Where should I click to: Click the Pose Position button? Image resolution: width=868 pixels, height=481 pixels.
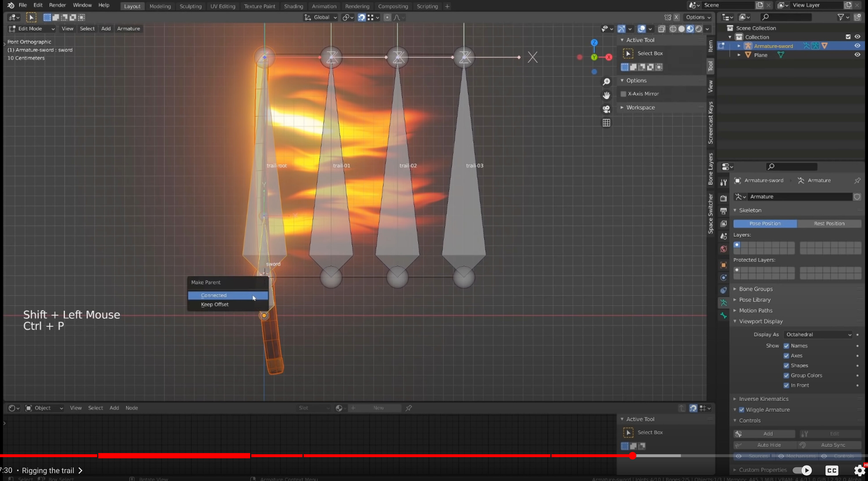coord(765,224)
